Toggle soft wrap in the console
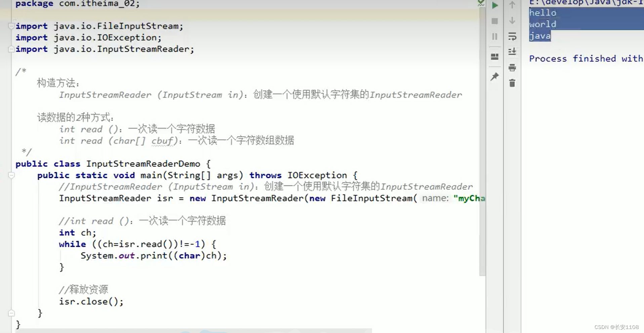The width and height of the screenshot is (644, 333). pyautogui.click(x=512, y=36)
